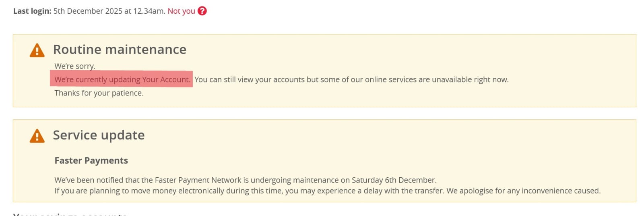Click the "We're sorry." text line
644x216 pixels.
[x=75, y=66]
